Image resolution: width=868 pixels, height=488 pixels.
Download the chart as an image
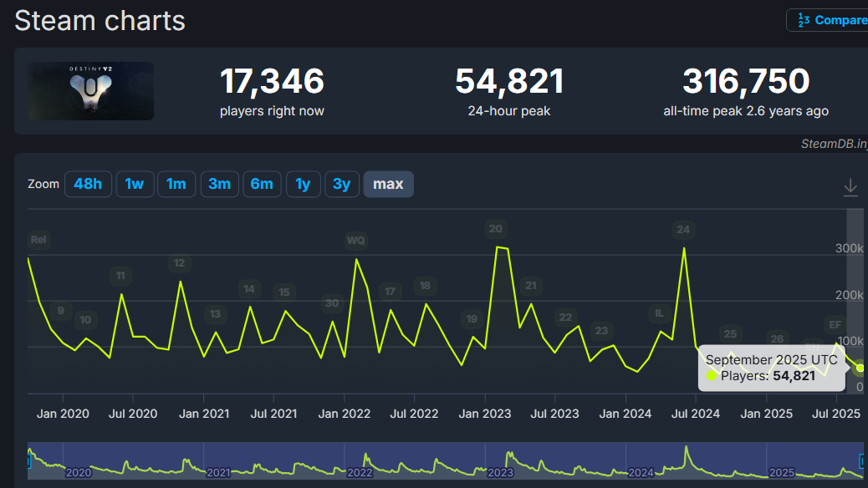850,187
